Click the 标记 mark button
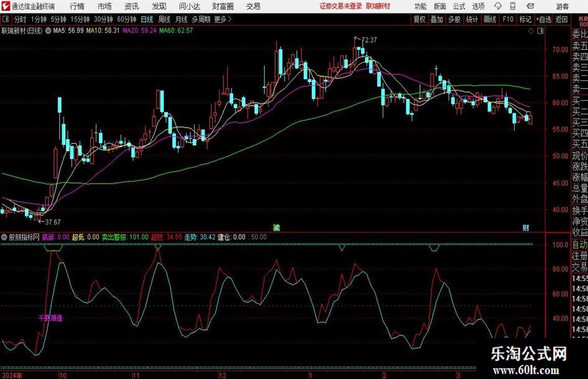The image size is (588, 379). coord(525,19)
